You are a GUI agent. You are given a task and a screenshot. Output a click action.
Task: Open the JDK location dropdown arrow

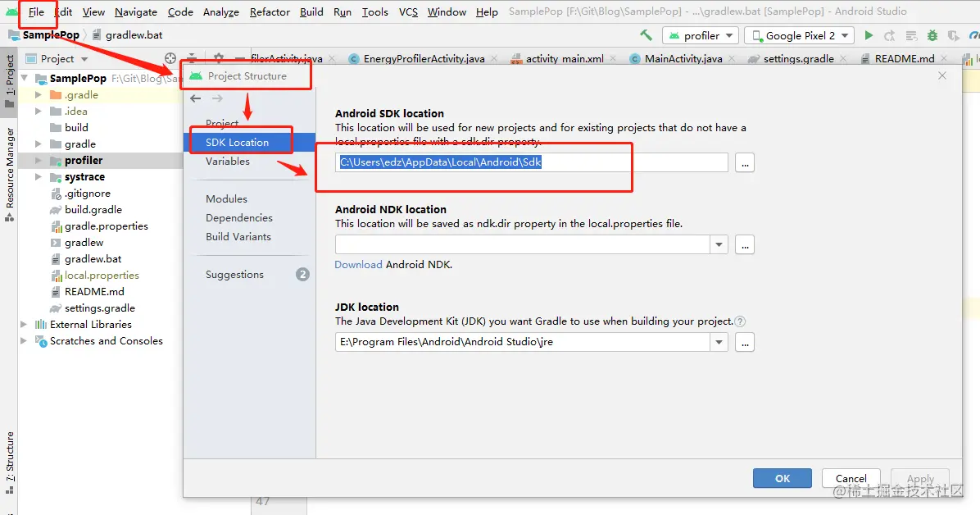(x=719, y=342)
